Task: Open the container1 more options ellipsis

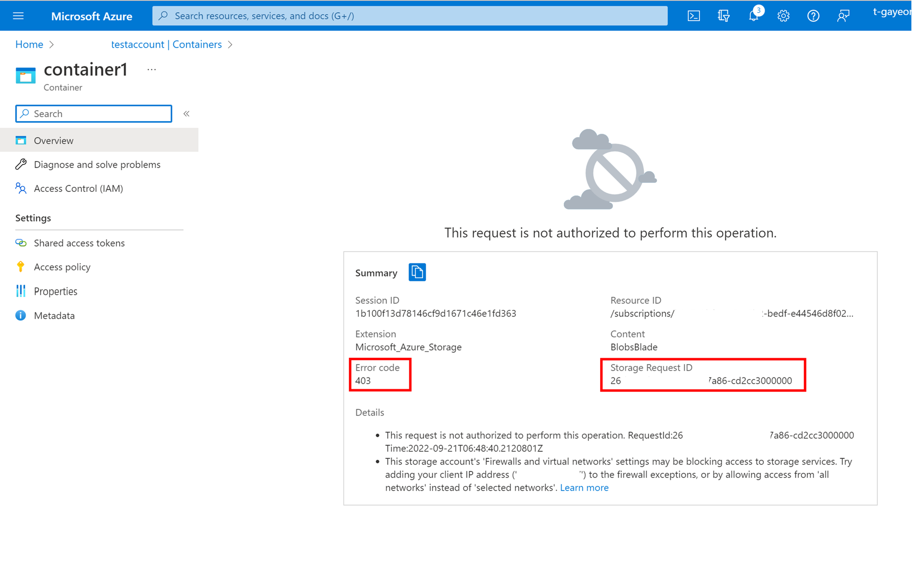Action: pos(151,70)
